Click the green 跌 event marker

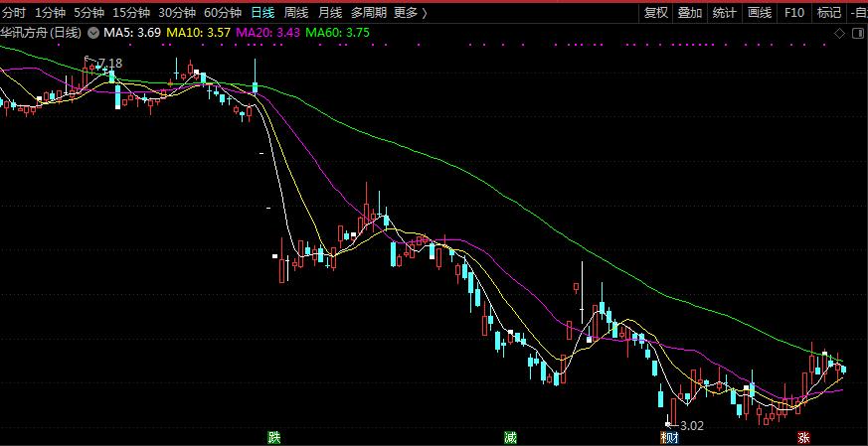point(274,438)
